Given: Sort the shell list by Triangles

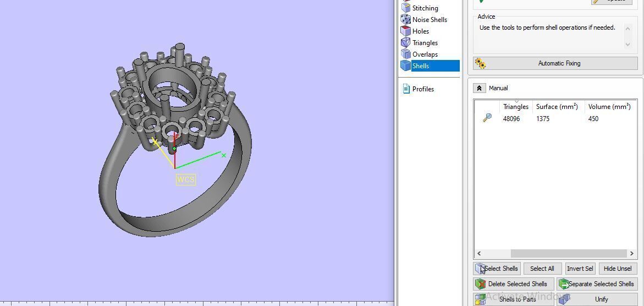Looking at the screenshot, I should coord(516,107).
